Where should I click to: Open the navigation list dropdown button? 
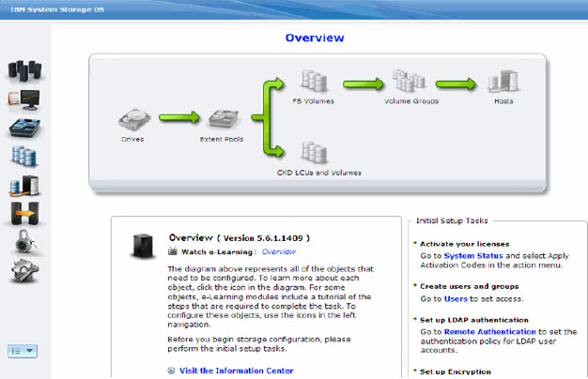point(23,351)
